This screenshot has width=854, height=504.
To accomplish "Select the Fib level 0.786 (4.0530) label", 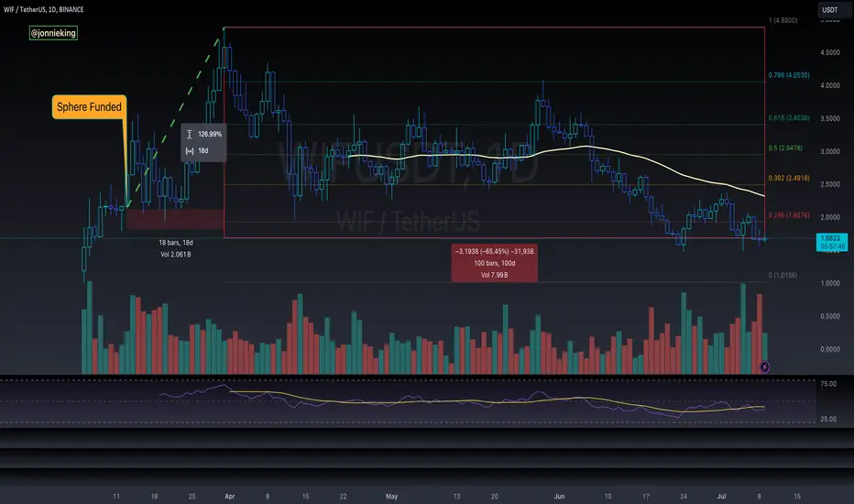I will tap(789, 75).
